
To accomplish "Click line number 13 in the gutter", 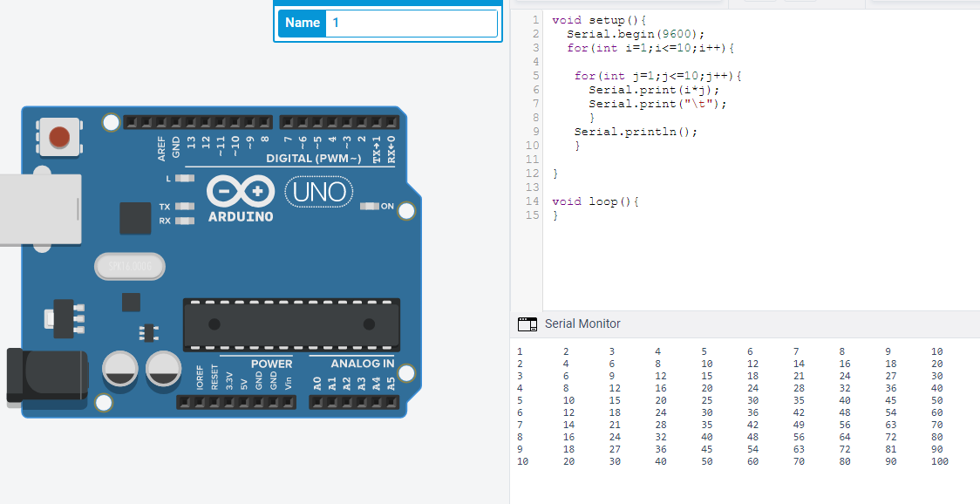I will 532,187.
